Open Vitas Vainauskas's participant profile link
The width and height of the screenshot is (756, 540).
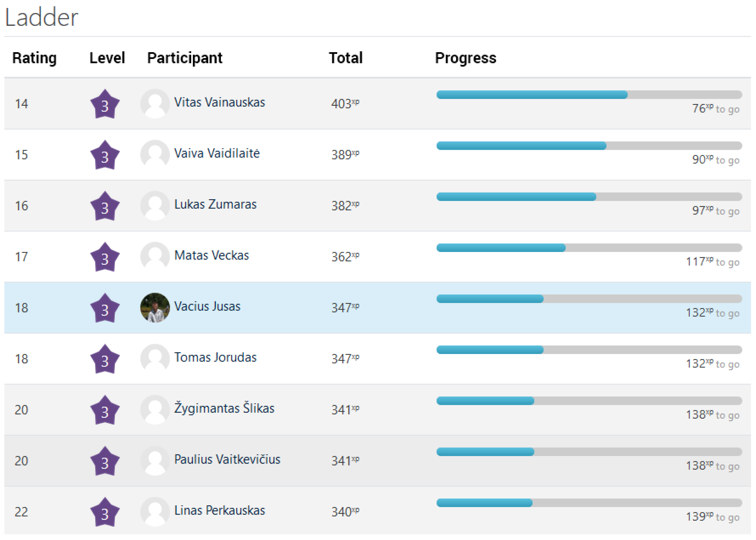tap(219, 102)
